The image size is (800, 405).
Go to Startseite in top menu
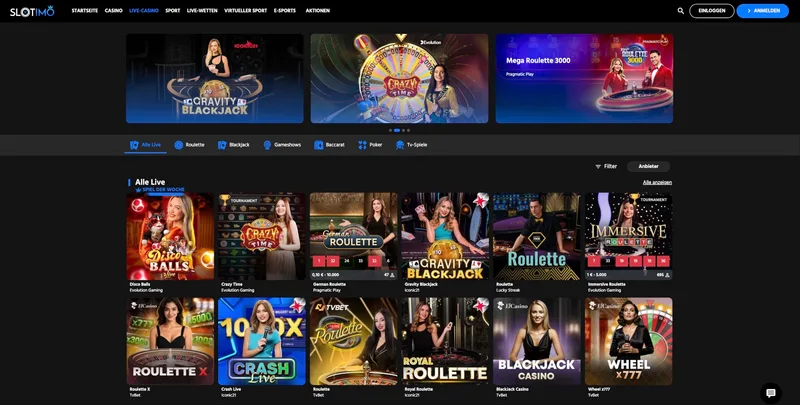pos(85,11)
